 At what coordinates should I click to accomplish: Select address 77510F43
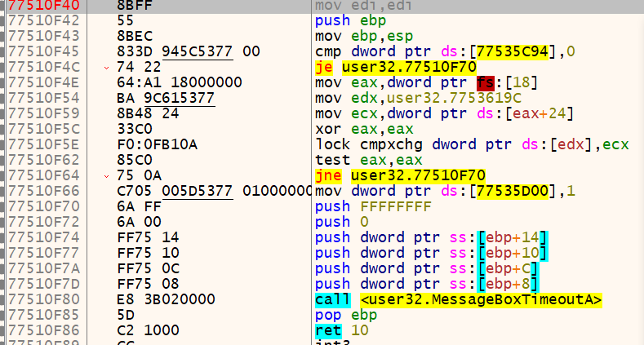44,36
